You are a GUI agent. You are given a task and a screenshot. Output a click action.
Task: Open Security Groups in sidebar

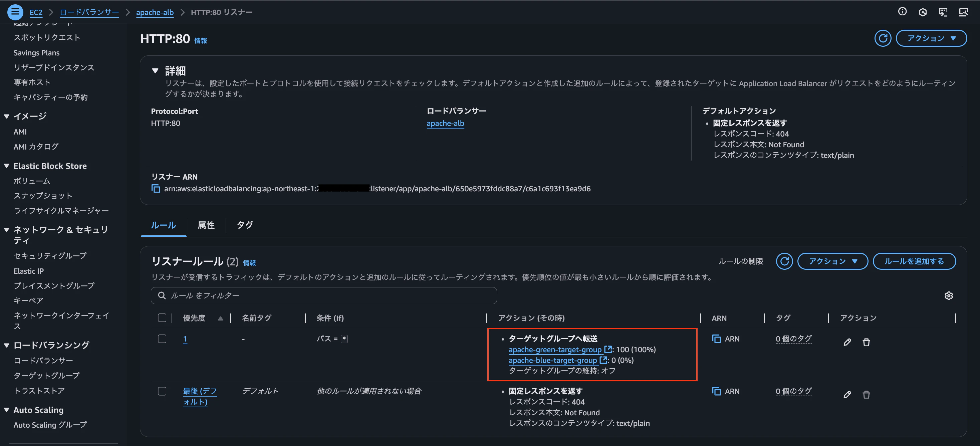[50, 256]
